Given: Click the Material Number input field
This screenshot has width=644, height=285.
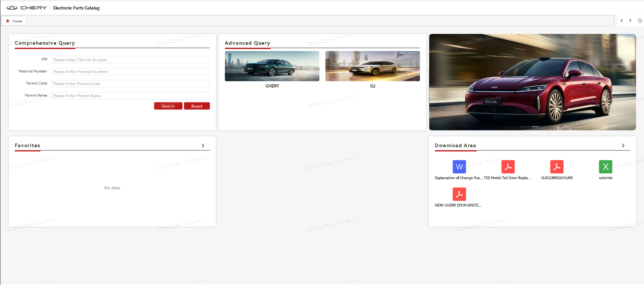Looking at the screenshot, I should [x=130, y=72].
